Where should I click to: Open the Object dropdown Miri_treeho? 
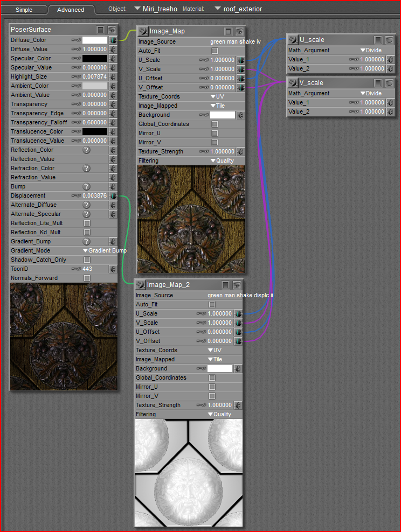(156, 9)
